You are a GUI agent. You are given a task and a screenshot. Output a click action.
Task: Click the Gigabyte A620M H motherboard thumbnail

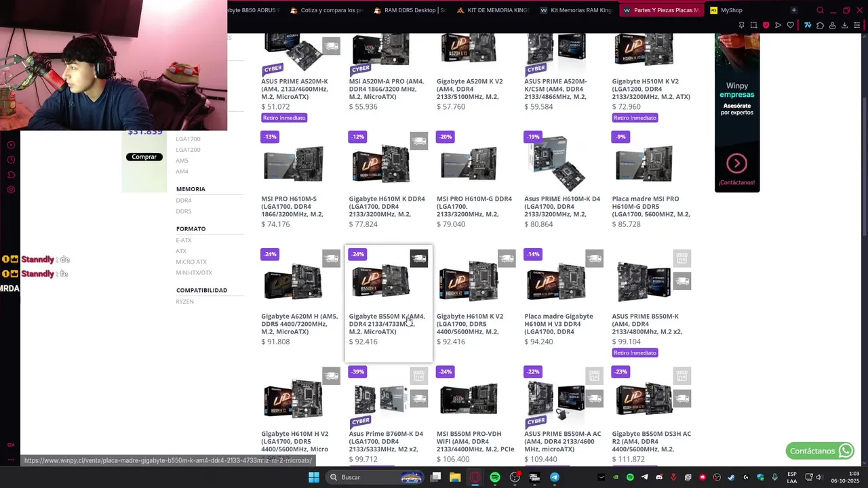click(293, 282)
